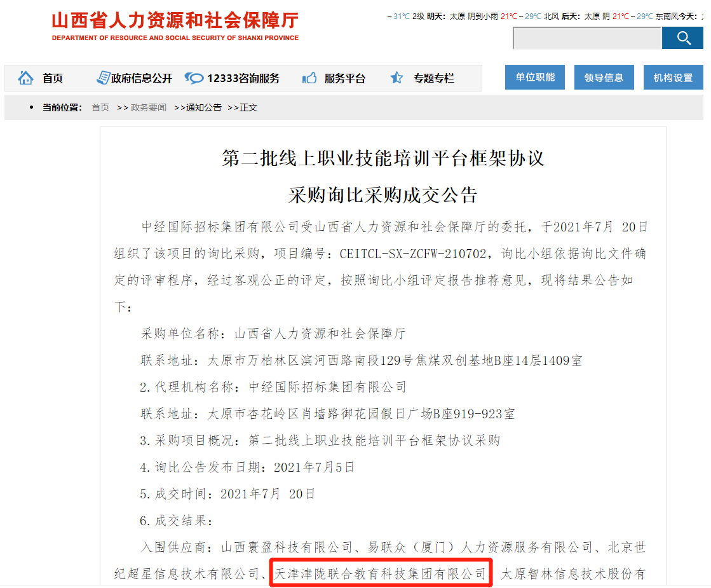Click the thumbs-up icon beside 服务平台
This screenshot has height=588, width=711.
(x=309, y=78)
